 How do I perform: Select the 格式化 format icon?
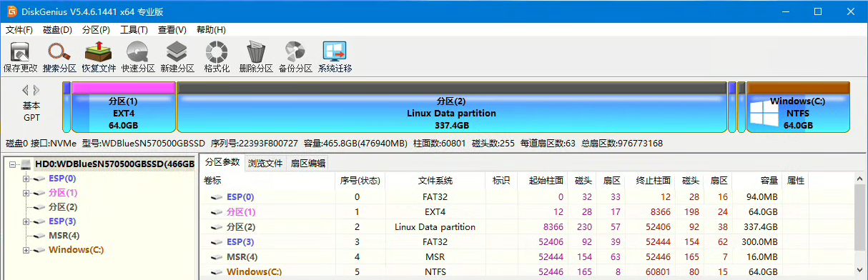(217, 57)
